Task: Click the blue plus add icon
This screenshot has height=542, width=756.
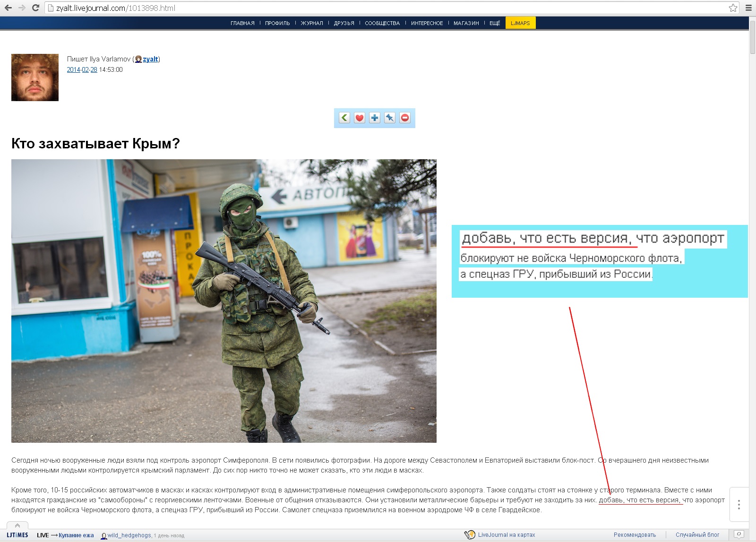Action: click(375, 118)
